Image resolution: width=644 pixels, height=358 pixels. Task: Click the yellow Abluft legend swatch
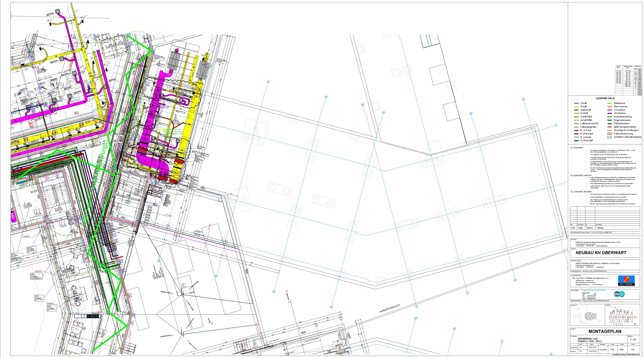click(x=576, y=107)
